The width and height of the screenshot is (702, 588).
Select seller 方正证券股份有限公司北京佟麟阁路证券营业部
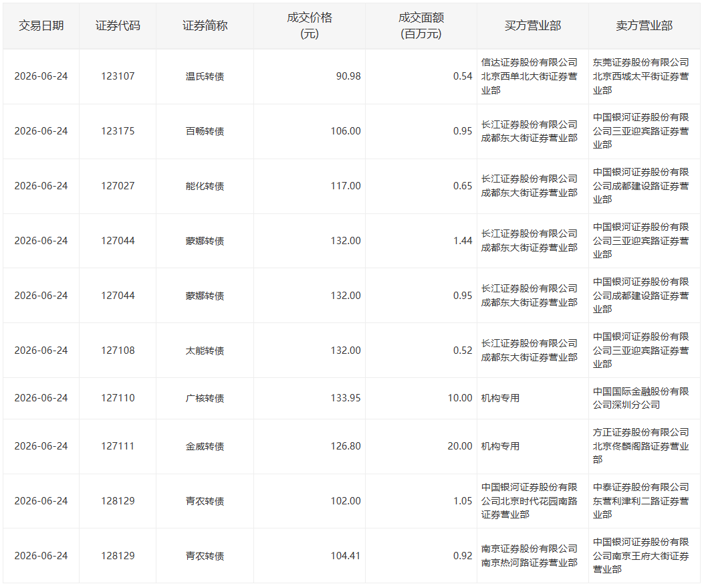(x=641, y=446)
